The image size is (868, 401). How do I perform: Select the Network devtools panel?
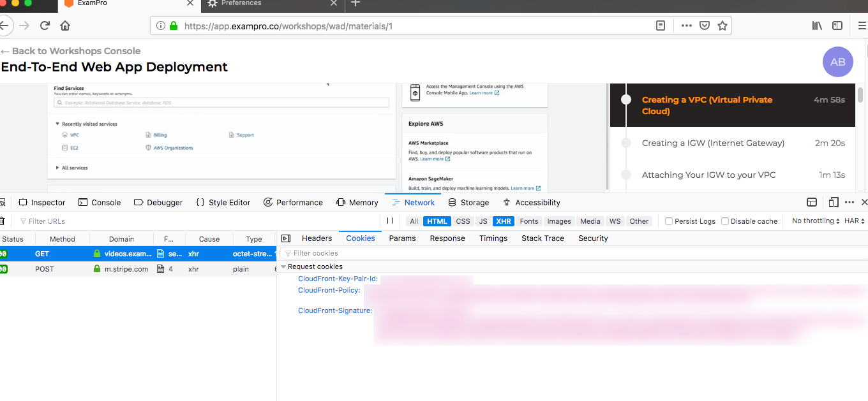(413, 202)
